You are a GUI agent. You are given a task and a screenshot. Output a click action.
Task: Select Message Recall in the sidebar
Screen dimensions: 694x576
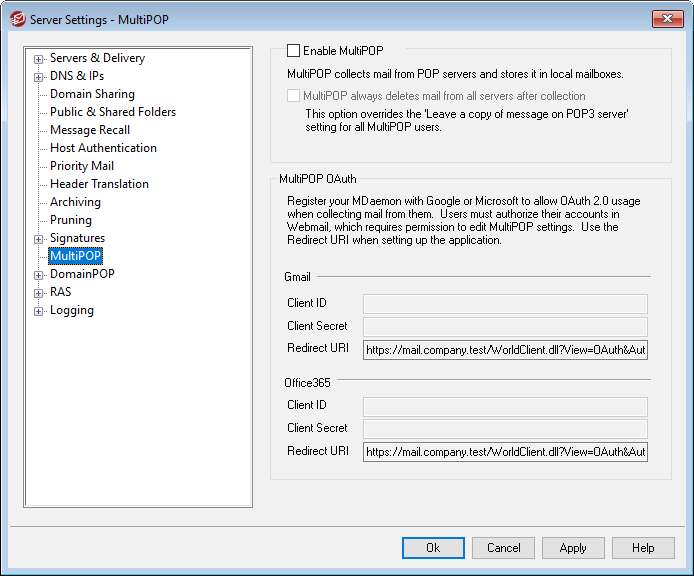(x=90, y=130)
